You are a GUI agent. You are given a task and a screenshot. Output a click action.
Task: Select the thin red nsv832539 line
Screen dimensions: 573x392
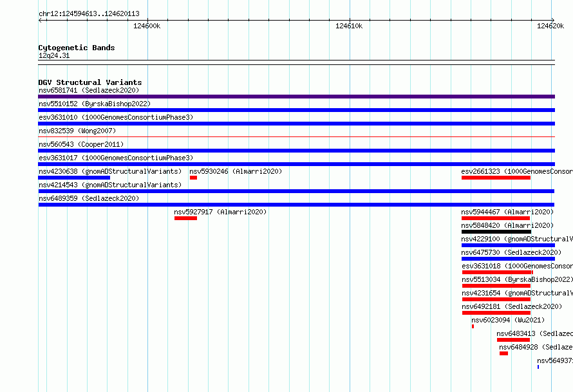296,137
